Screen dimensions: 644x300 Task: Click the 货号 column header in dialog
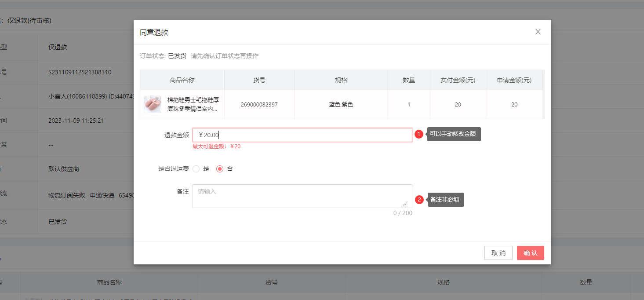pos(259,80)
